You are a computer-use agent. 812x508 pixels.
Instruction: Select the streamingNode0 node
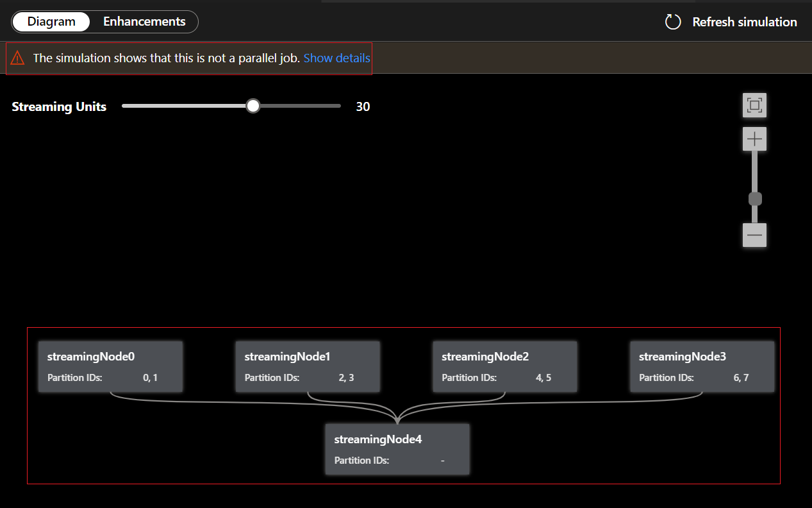110,366
